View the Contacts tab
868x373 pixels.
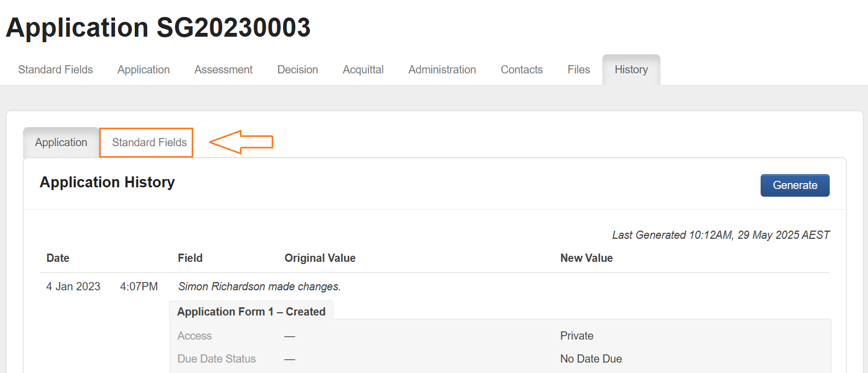pos(521,70)
